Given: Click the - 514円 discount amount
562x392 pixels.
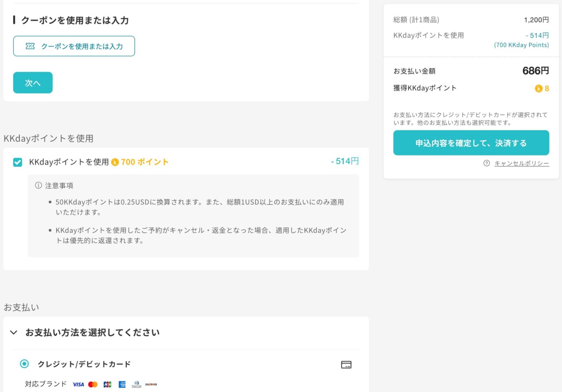Looking at the screenshot, I should [345, 161].
